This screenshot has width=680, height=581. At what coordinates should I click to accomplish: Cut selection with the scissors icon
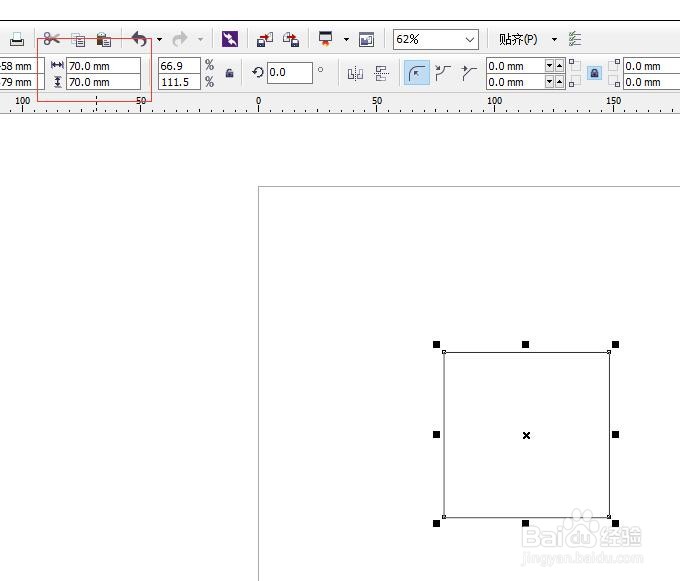click(52, 39)
